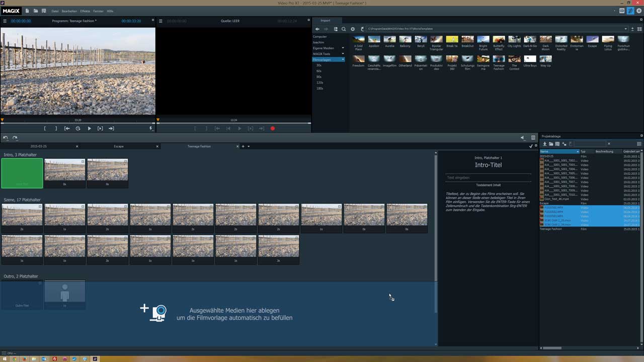Screen dimensions: 644x362
Task: Maximize the Import panel
Action: (x=641, y=21)
